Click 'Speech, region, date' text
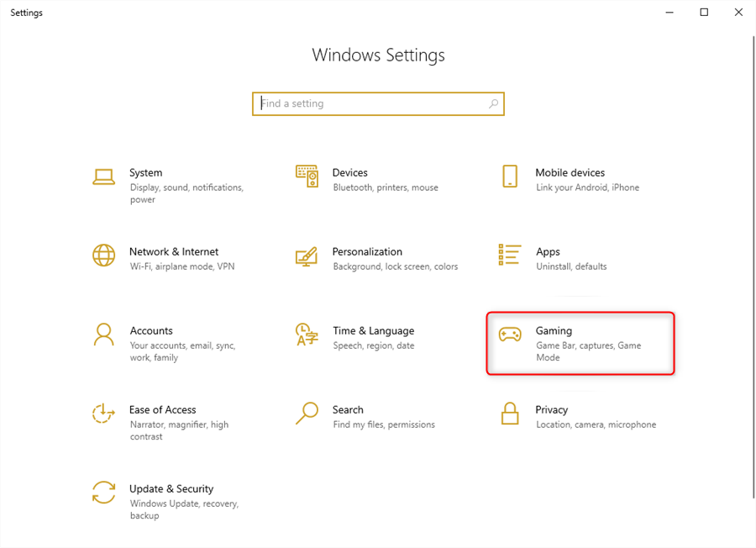 373,346
